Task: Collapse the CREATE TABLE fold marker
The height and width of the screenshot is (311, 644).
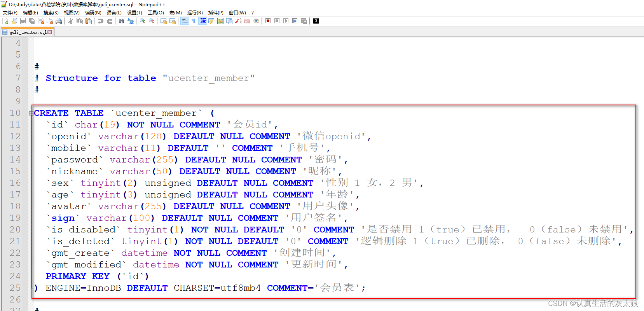Action: [x=31, y=113]
